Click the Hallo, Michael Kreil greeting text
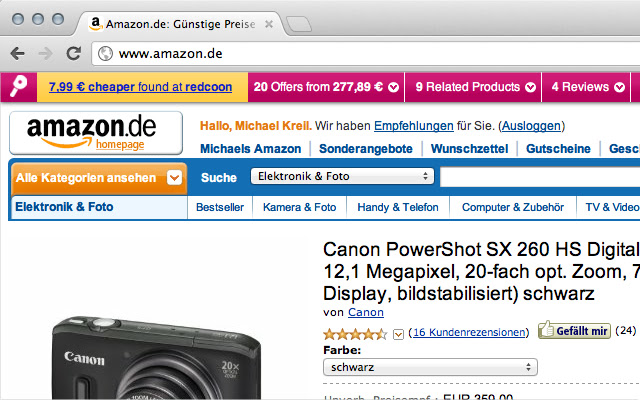The width and height of the screenshot is (640, 400). point(256,126)
